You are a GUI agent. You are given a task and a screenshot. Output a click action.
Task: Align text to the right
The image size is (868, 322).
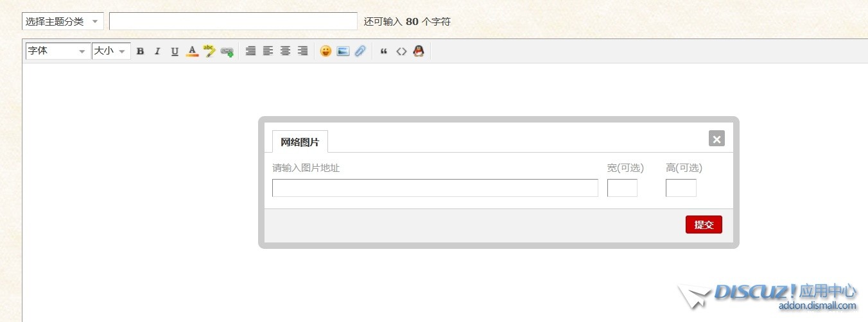click(x=302, y=51)
